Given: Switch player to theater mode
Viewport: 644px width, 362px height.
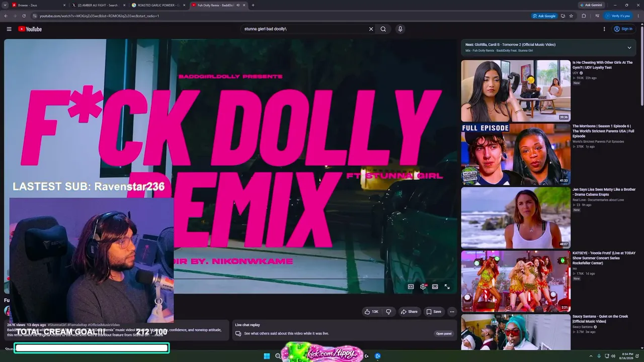Looking at the screenshot, I should pos(435,287).
